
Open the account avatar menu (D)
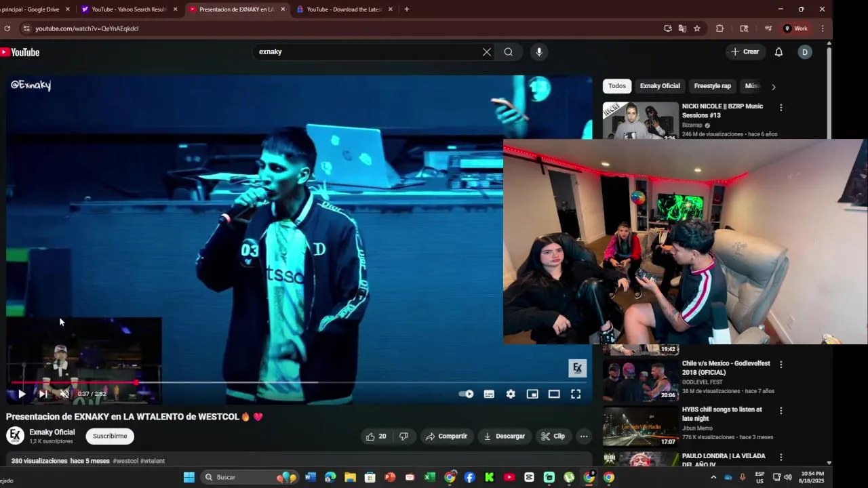point(804,52)
